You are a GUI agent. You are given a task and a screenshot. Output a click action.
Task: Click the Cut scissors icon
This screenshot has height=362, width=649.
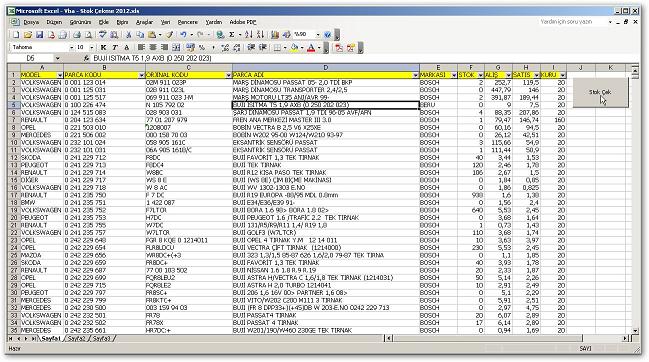pyautogui.click(x=128, y=35)
